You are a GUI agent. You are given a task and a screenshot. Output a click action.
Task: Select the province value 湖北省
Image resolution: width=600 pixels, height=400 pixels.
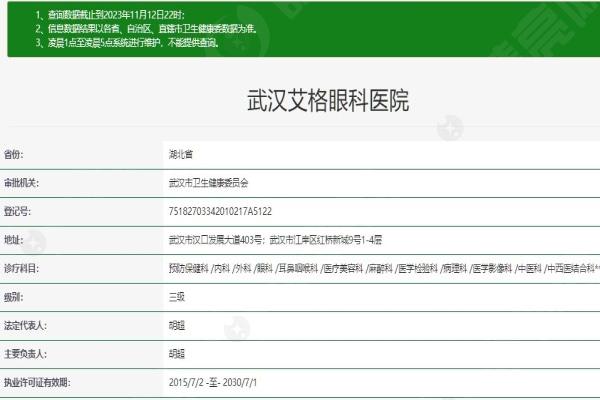point(181,155)
